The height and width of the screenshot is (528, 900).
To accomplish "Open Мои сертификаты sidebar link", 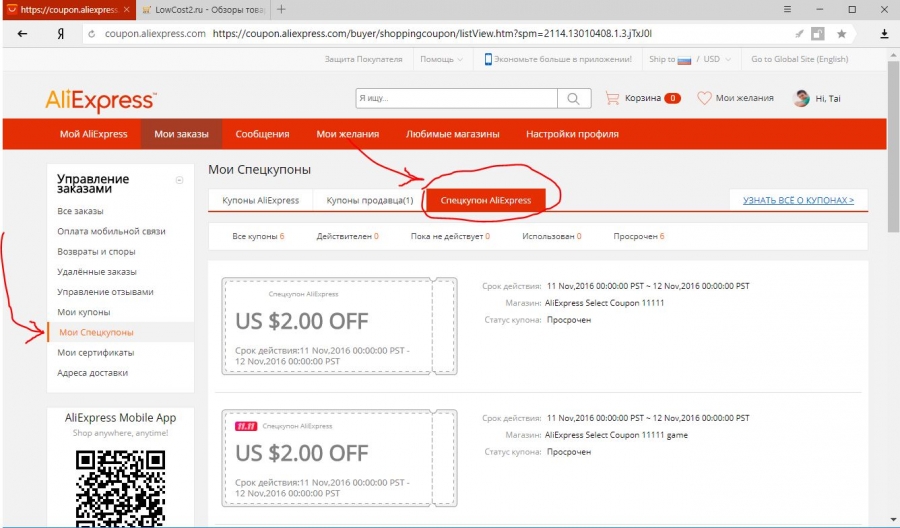I will 96,352.
